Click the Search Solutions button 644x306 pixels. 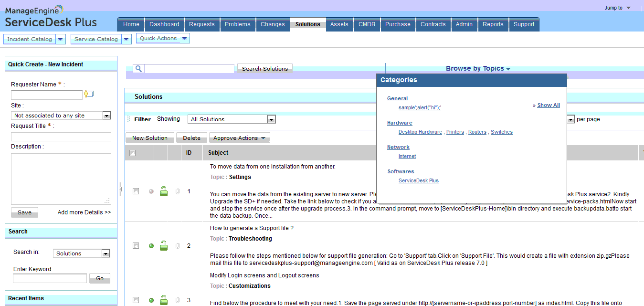tap(265, 69)
